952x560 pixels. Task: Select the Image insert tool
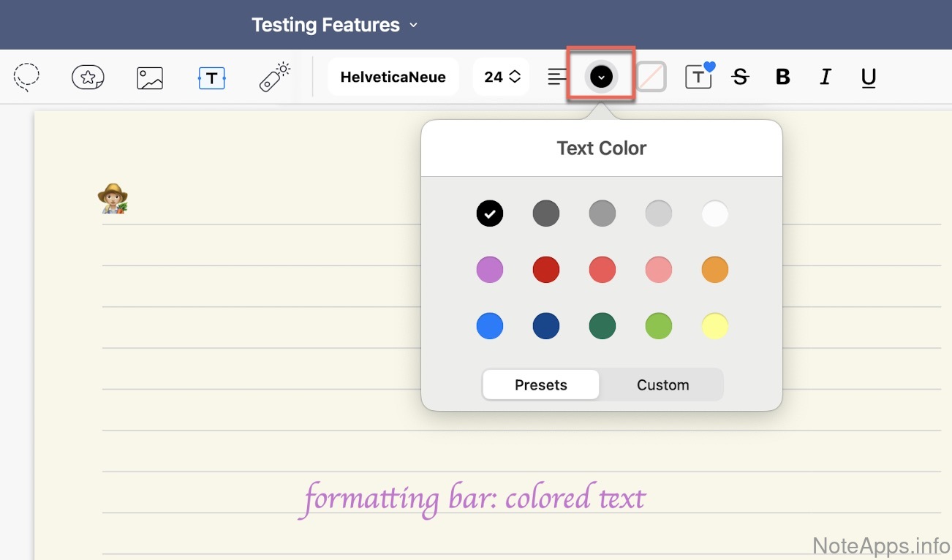click(x=150, y=77)
